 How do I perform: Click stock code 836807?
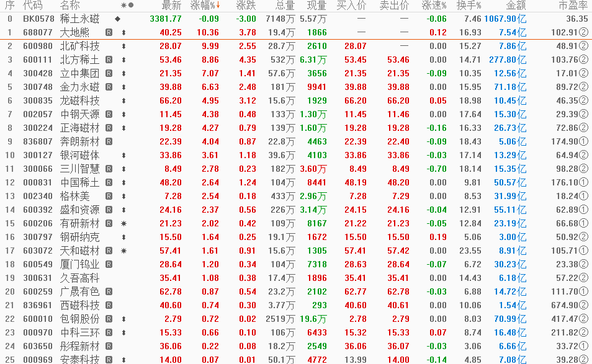[x=38, y=141]
